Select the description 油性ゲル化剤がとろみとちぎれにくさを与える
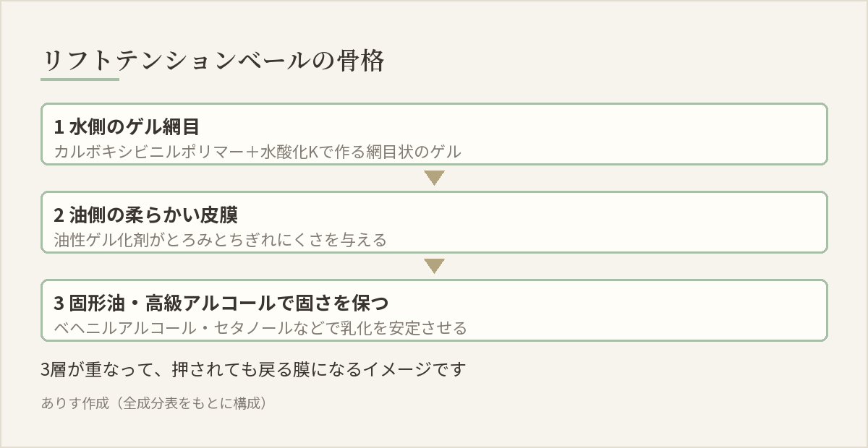 point(221,240)
